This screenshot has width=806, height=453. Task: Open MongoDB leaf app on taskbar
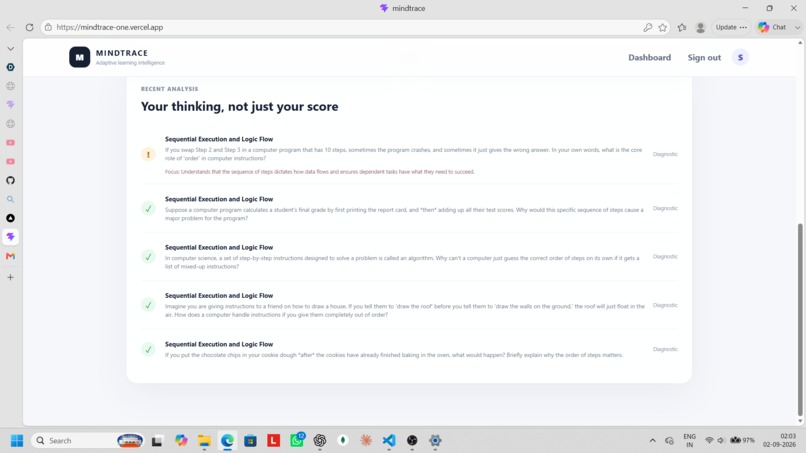coord(343,441)
